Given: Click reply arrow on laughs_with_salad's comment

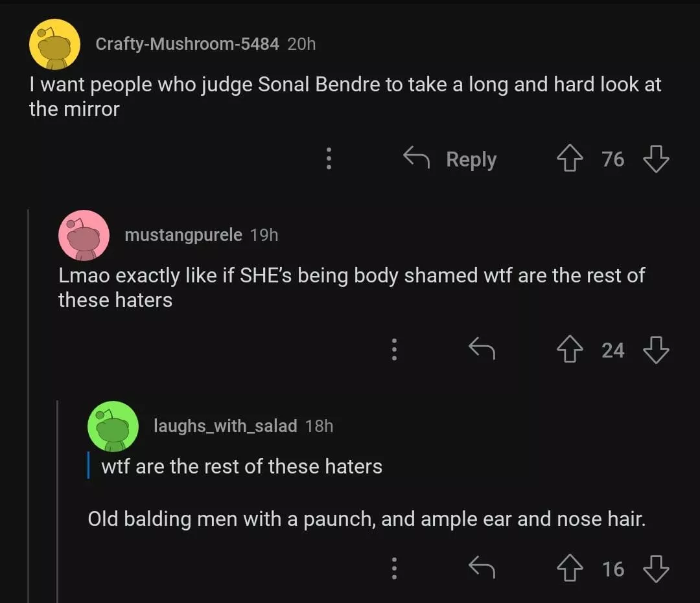Looking at the screenshot, I should pyautogui.click(x=482, y=569).
